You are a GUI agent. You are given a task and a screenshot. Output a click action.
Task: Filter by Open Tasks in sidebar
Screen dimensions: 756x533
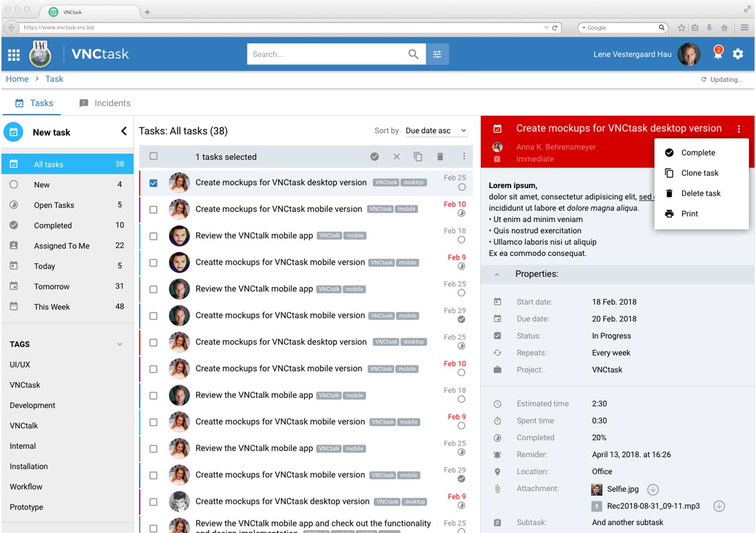[x=67, y=205]
